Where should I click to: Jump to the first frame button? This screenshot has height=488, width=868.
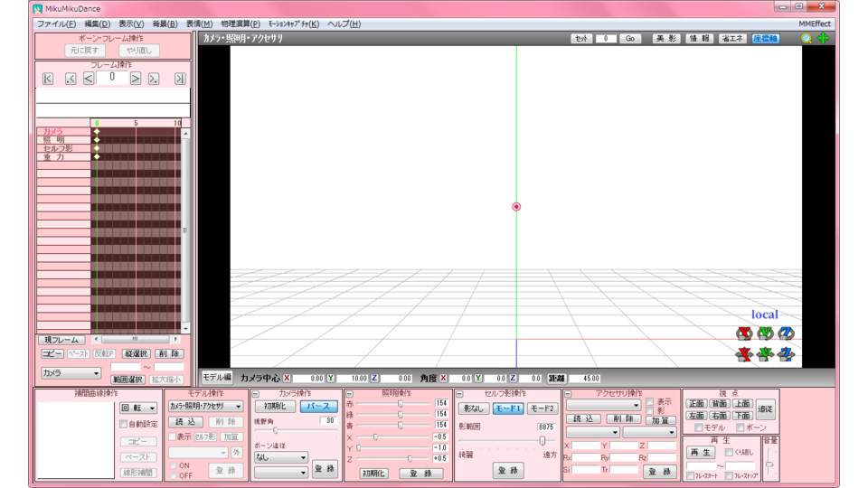pyautogui.click(x=48, y=79)
